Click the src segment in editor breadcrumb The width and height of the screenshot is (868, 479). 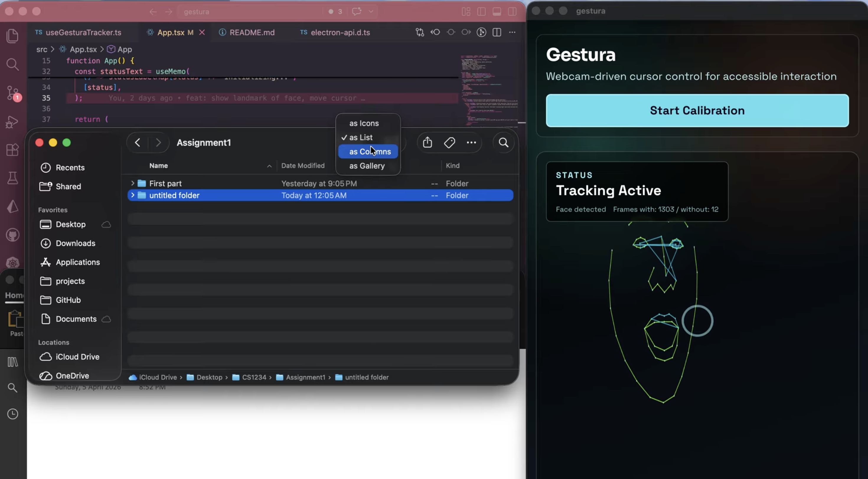pos(42,50)
